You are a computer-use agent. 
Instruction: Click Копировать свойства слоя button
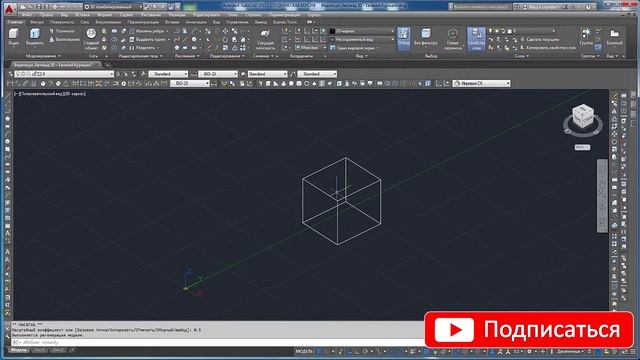tap(548, 48)
